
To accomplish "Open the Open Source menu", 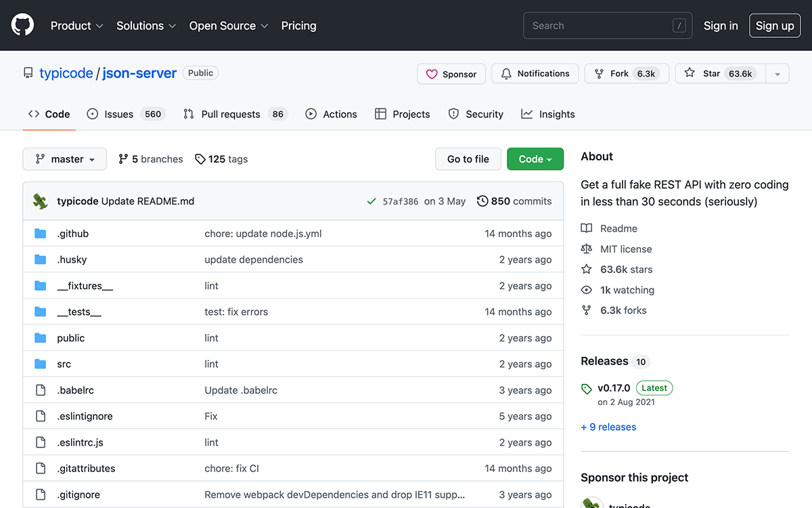I will (228, 26).
